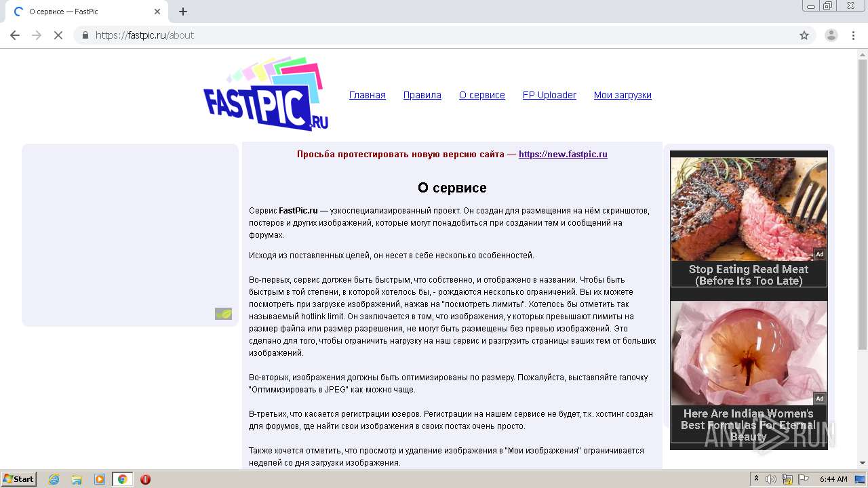Image resolution: width=868 pixels, height=488 pixels.
Task: Click 'Here Are Indian Women's Best Formulas' caption
Action: pos(749,425)
